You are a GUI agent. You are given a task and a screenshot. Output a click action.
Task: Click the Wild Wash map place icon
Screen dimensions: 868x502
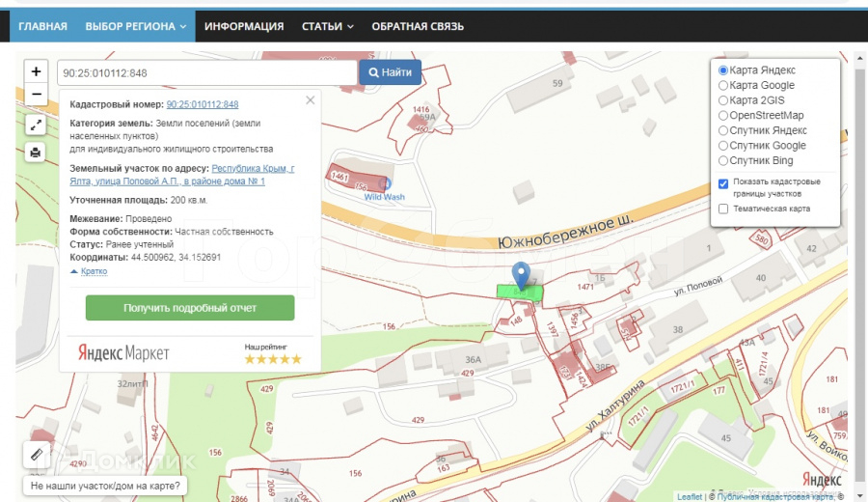point(387,182)
